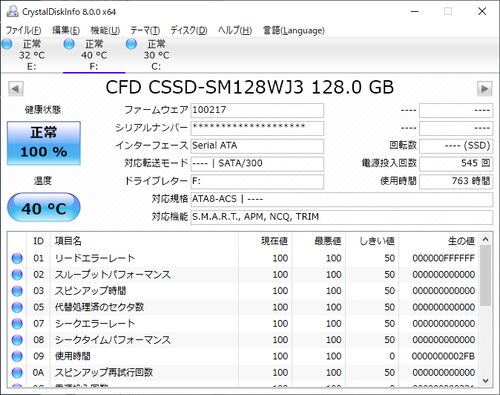The height and width of the screenshot is (395, 500).
Task: Select row リードエラーレート
Action: (244, 258)
